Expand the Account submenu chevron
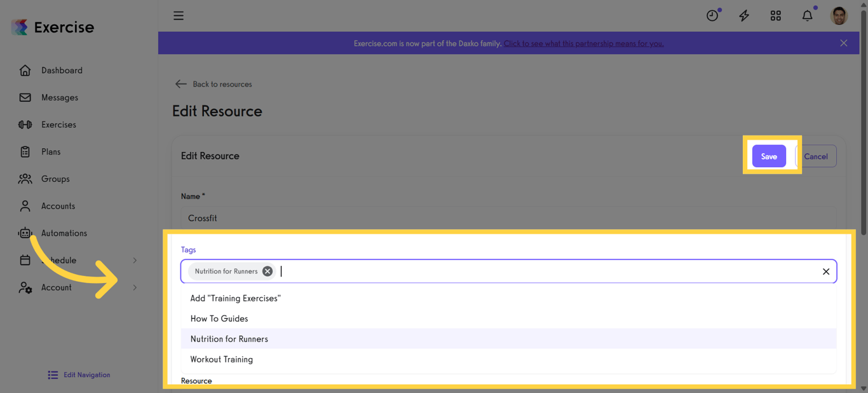 click(x=135, y=287)
